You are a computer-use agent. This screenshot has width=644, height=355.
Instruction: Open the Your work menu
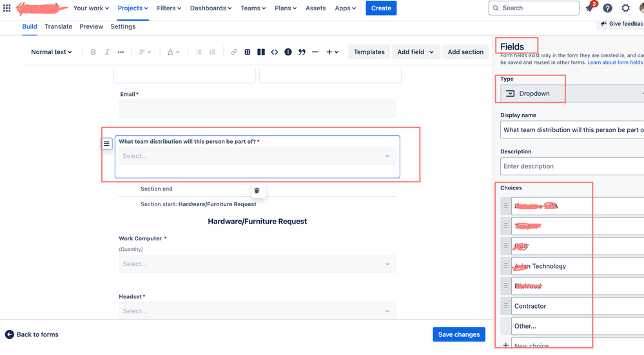pos(91,8)
